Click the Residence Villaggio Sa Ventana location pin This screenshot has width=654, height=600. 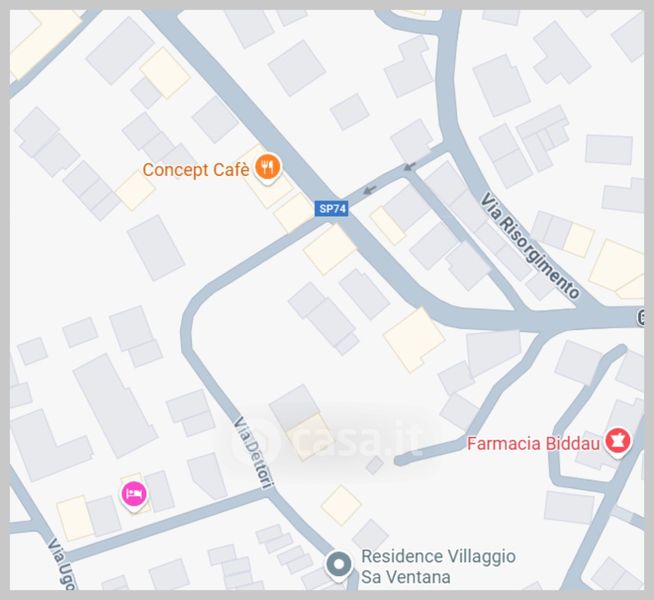click(x=339, y=566)
